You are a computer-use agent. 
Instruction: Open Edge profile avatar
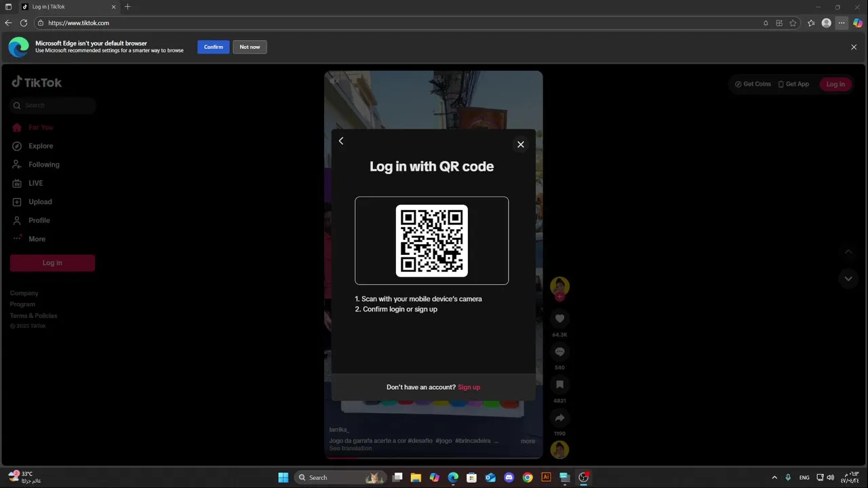826,23
